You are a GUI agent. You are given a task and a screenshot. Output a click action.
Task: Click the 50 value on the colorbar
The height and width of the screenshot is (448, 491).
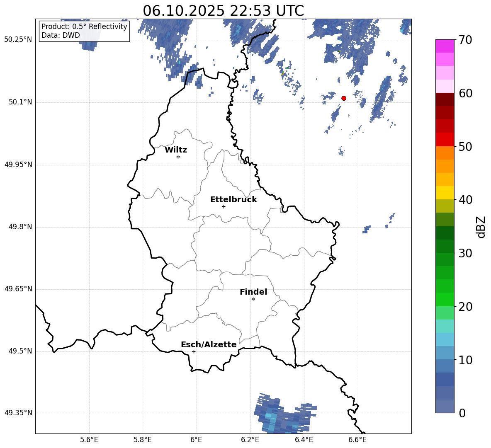point(465,146)
